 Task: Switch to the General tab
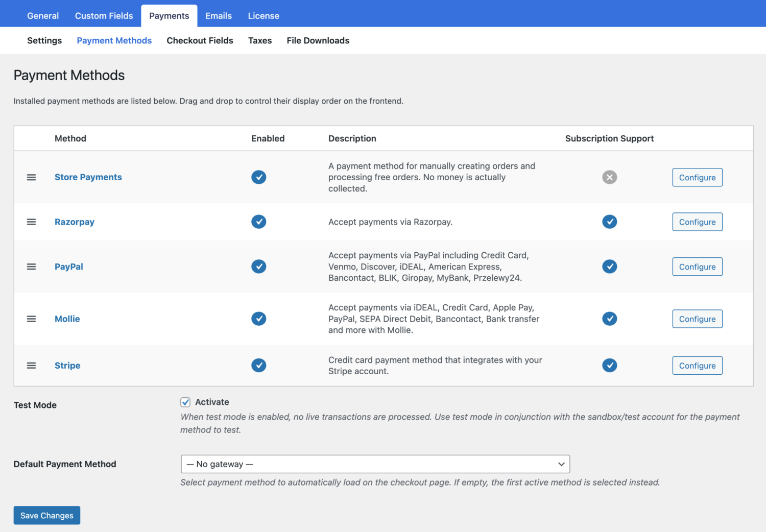(x=43, y=16)
